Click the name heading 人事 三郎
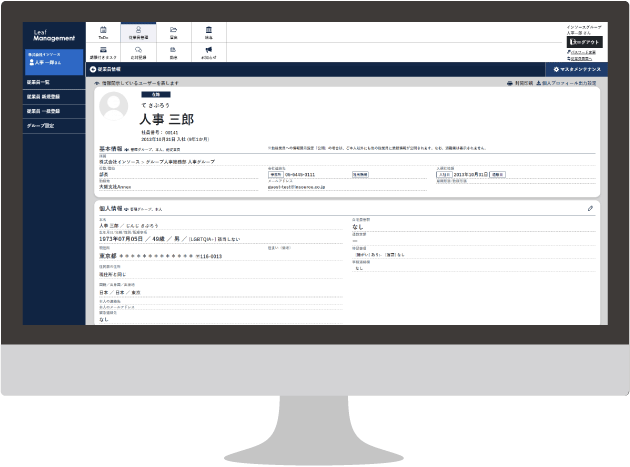Image resolution: width=630 pixels, height=467 pixels. pyautogui.click(x=167, y=119)
